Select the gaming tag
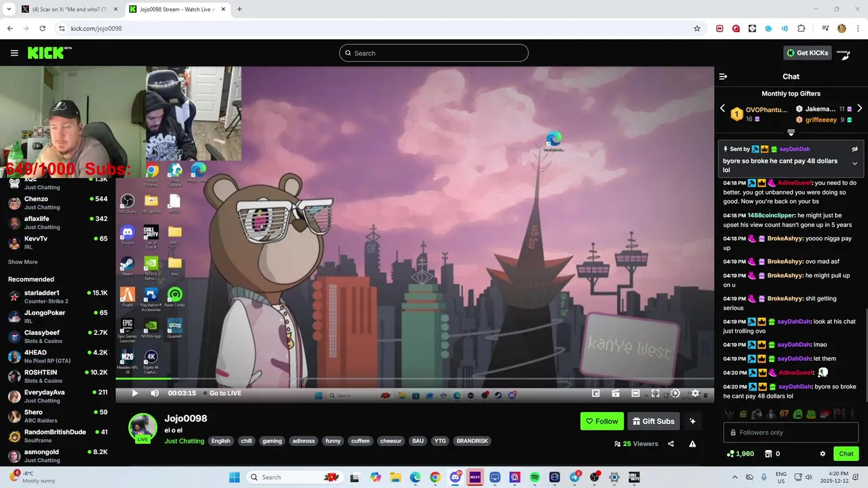The height and width of the screenshot is (488, 868). [272, 441]
